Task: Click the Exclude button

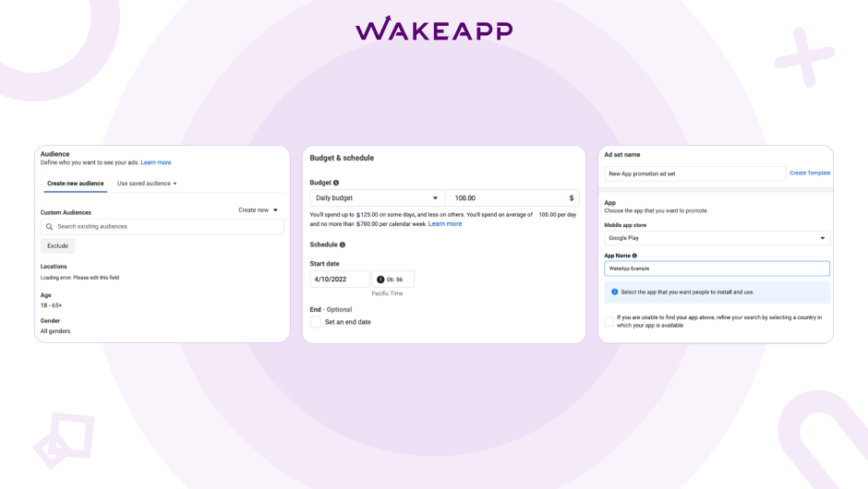Action: click(57, 245)
